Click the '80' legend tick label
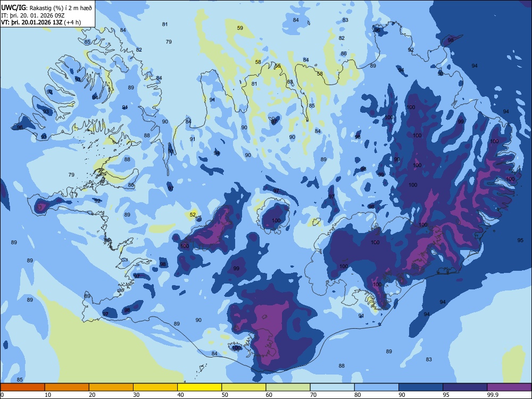532x399 pixels. point(358,395)
